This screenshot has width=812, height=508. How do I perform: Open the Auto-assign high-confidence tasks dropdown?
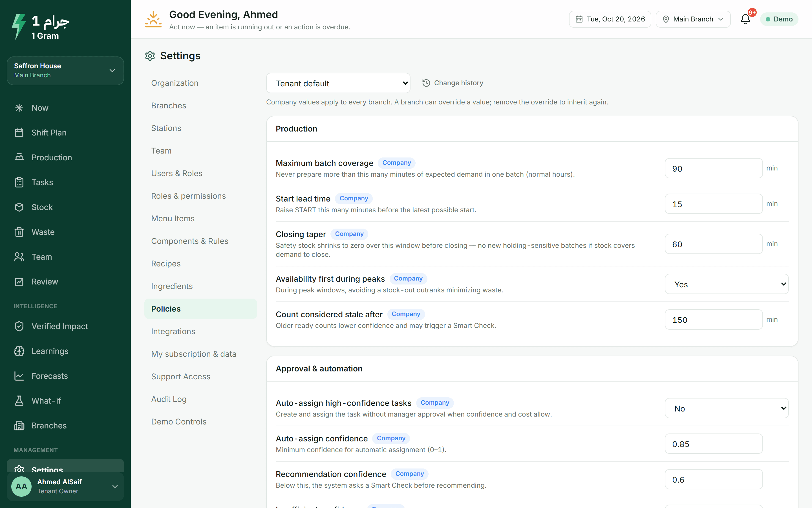tap(727, 408)
